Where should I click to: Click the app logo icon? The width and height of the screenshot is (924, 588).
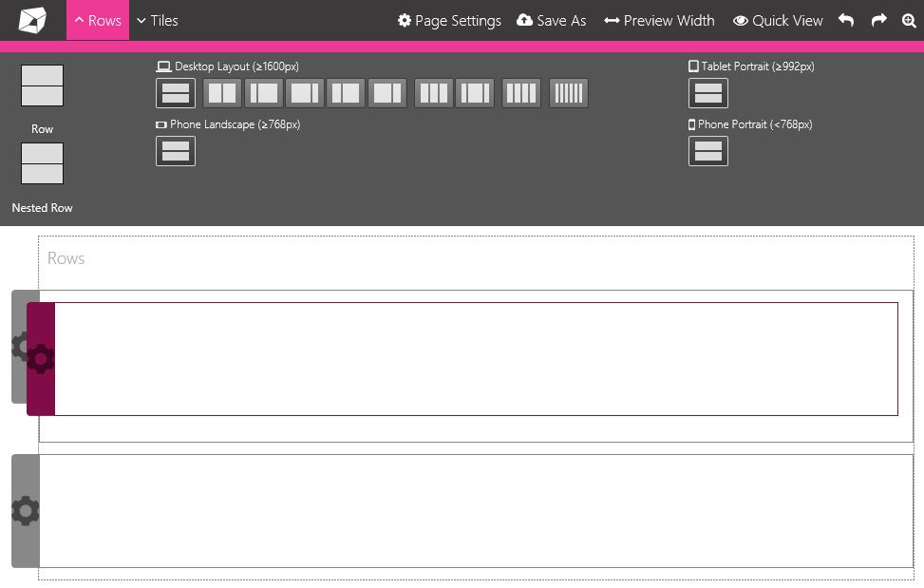(x=32, y=20)
